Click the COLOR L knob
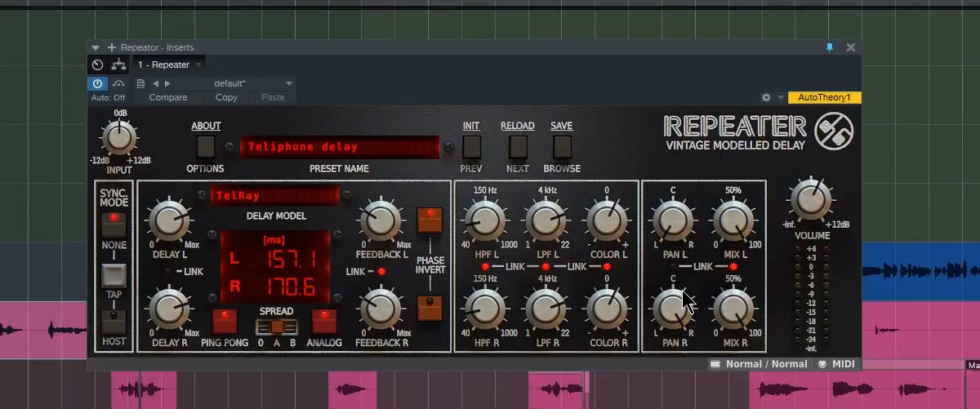 pyautogui.click(x=606, y=220)
